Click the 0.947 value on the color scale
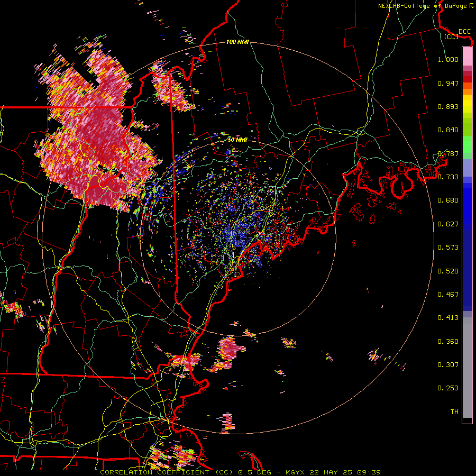 (448, 83)
